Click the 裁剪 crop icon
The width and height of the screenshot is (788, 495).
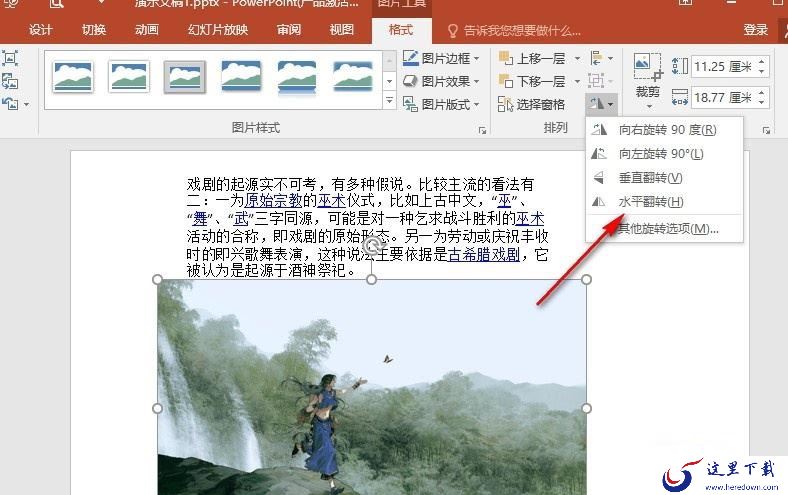[647, 67]
